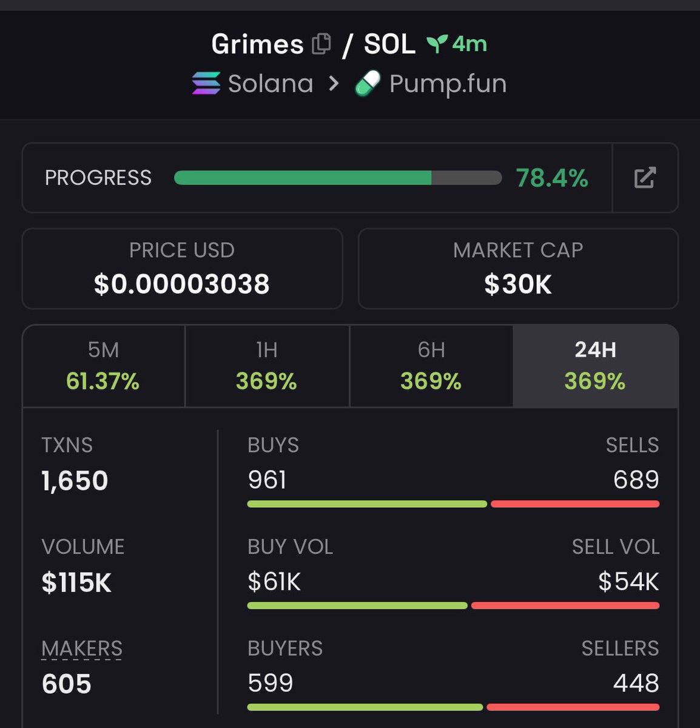Image resolution: width=700 pixels, height=728 pixels.
Task: Click the underlined MAKERS label
Action: (x=82, y=649)
